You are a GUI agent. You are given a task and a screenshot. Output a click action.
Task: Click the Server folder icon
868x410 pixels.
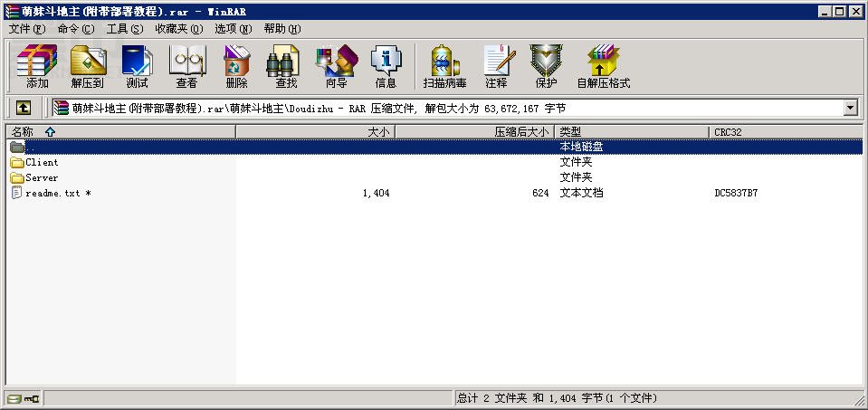point(17,177)
